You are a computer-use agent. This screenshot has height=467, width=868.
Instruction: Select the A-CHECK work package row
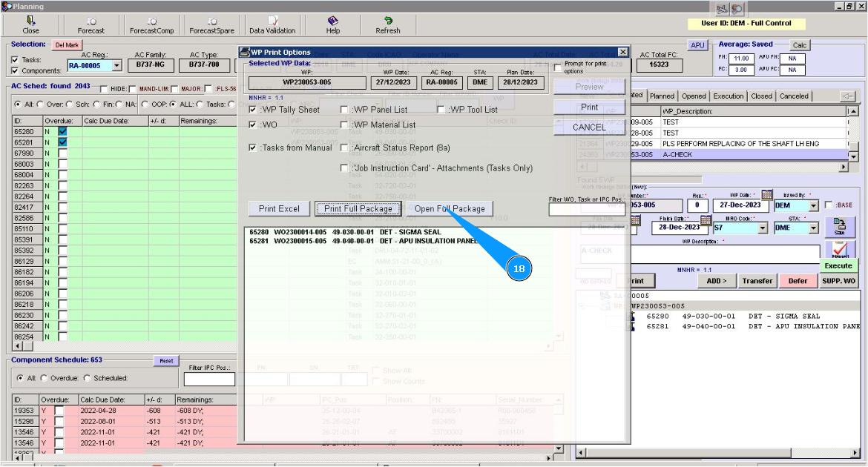pos(712,154)
